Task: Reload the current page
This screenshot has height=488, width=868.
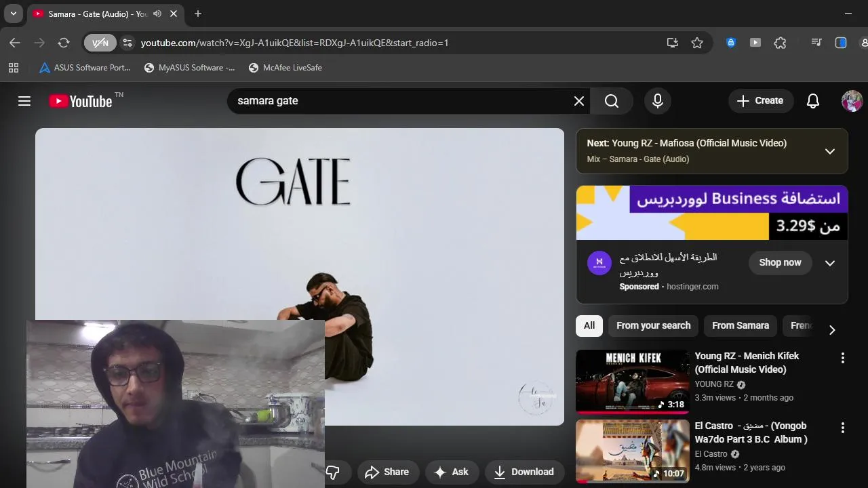Action: pyautogui.click(x=64, y=43)
